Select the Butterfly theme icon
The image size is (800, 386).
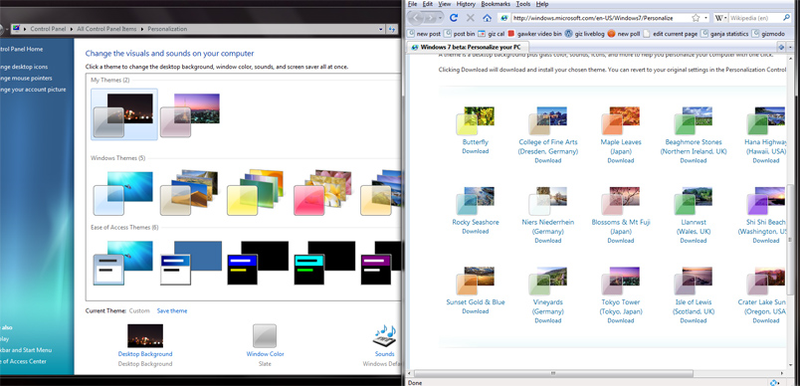(x=475, y=121)
